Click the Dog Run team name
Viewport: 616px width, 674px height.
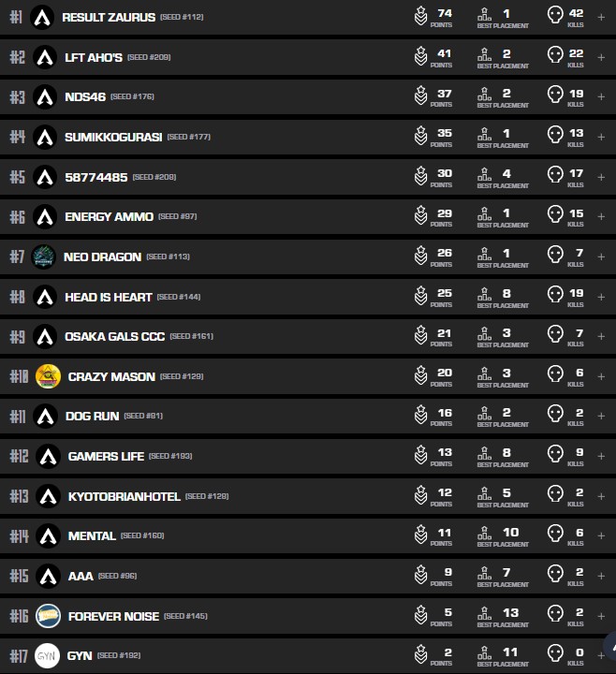[92, 416]
